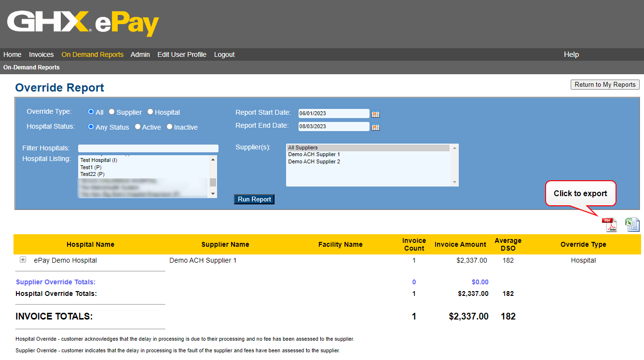Expand ePay Demo Hospital row
644x360 pixels.
[23, 260]
